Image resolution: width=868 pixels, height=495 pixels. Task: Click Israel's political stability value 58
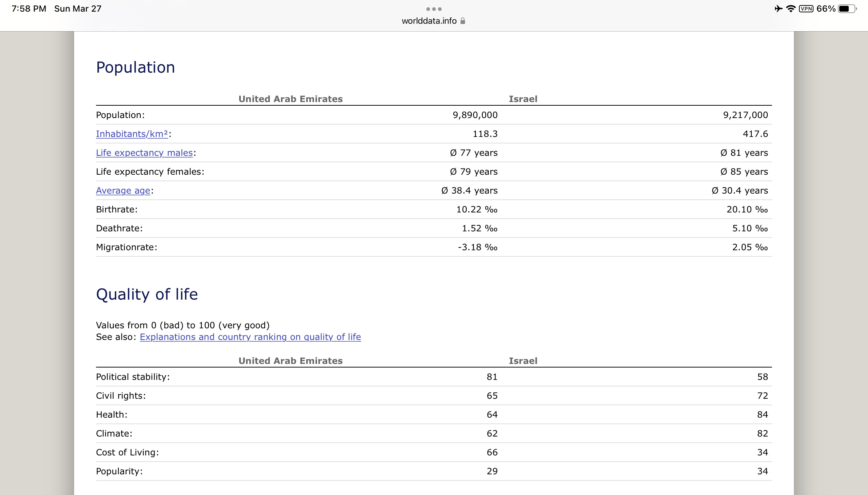click(762, 377)
